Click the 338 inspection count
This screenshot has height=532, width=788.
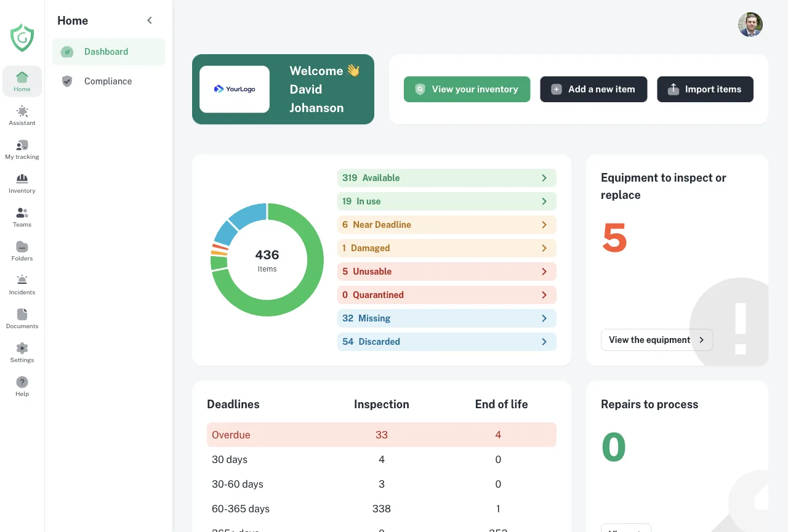click(382, 509)
